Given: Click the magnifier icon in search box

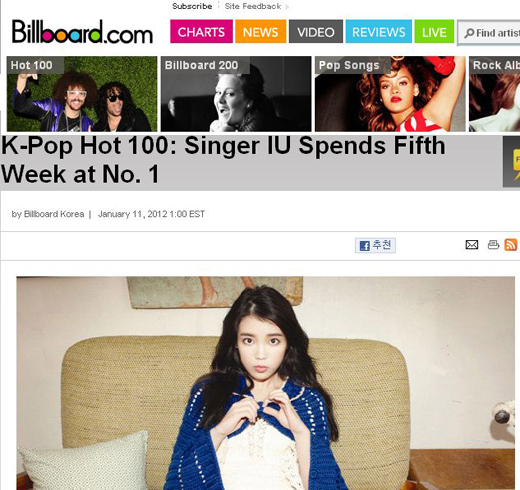Looking at the screenshot, I should click(x=469, y=33).
